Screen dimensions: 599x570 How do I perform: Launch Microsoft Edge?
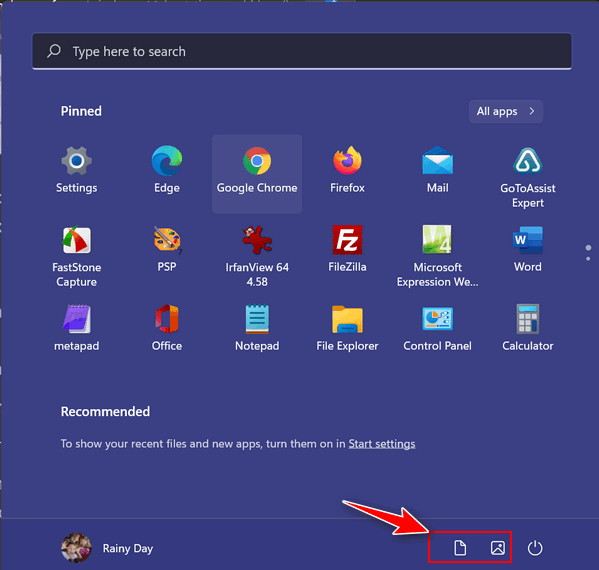(167, 171)
